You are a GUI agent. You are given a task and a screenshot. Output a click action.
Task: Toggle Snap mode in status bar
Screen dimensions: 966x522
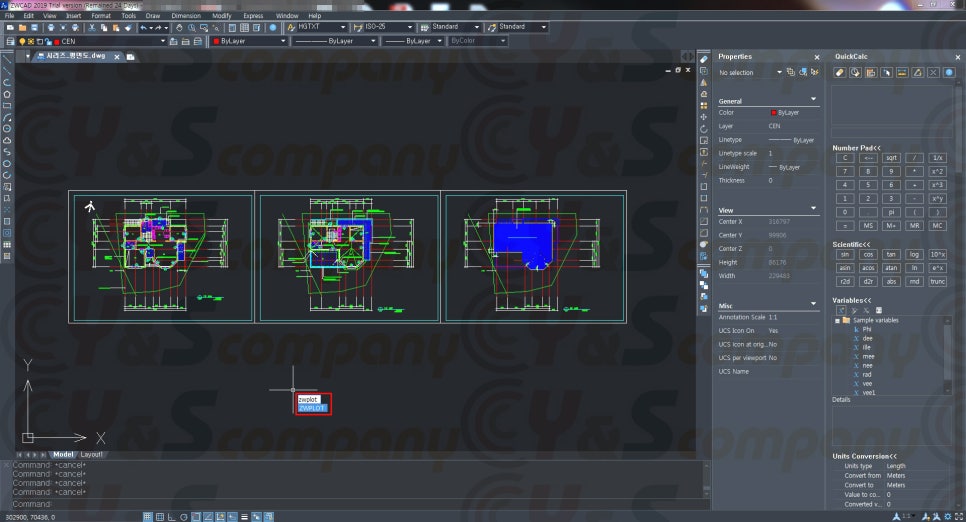tap(148, 516)
